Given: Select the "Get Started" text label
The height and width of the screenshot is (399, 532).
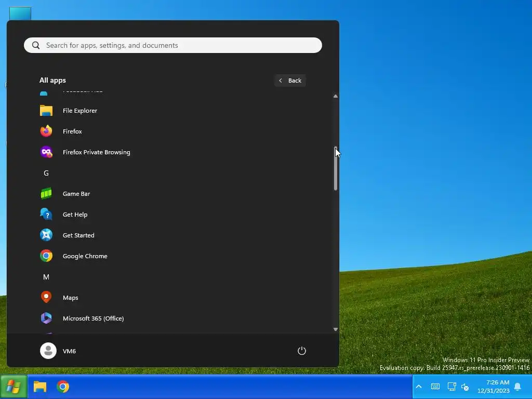Looking at the screenshot, I should (78, 235).
